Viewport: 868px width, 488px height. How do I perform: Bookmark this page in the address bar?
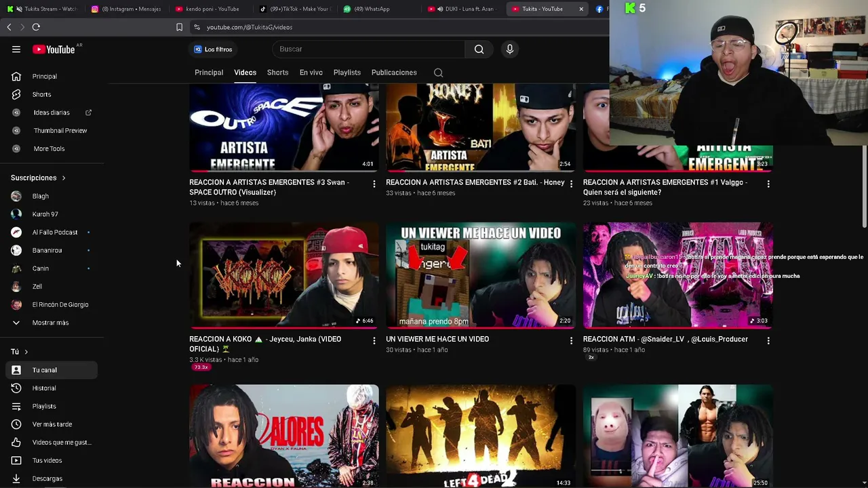click(179, 27)
